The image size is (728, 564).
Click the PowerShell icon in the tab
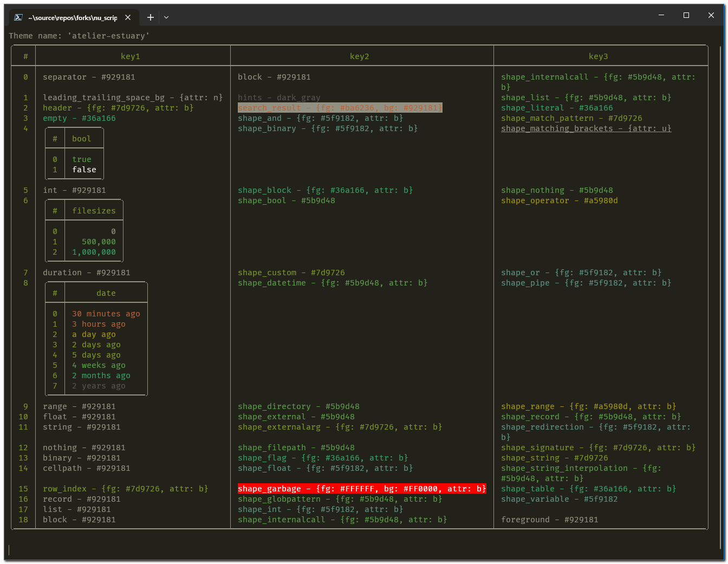(x=18, y=17)
